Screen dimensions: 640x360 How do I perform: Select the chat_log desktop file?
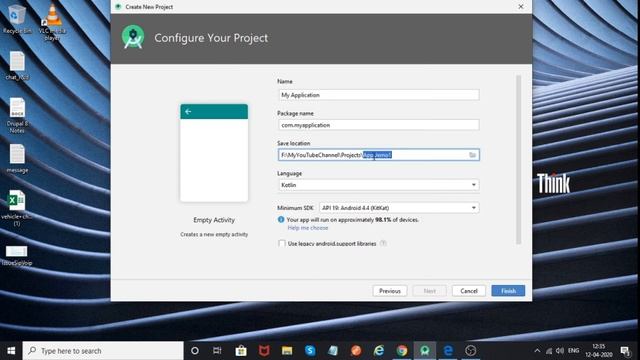click(17, 66)
